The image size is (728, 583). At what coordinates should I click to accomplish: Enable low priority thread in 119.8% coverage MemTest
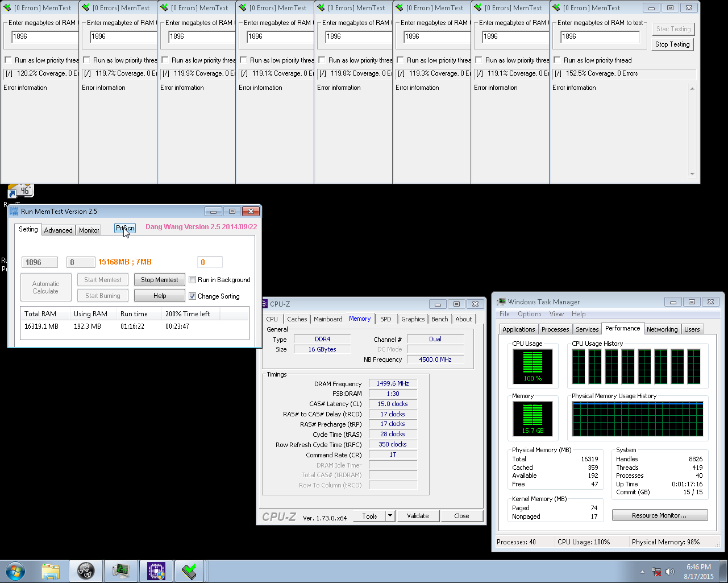pyautogui.click(x=322, y=60)
